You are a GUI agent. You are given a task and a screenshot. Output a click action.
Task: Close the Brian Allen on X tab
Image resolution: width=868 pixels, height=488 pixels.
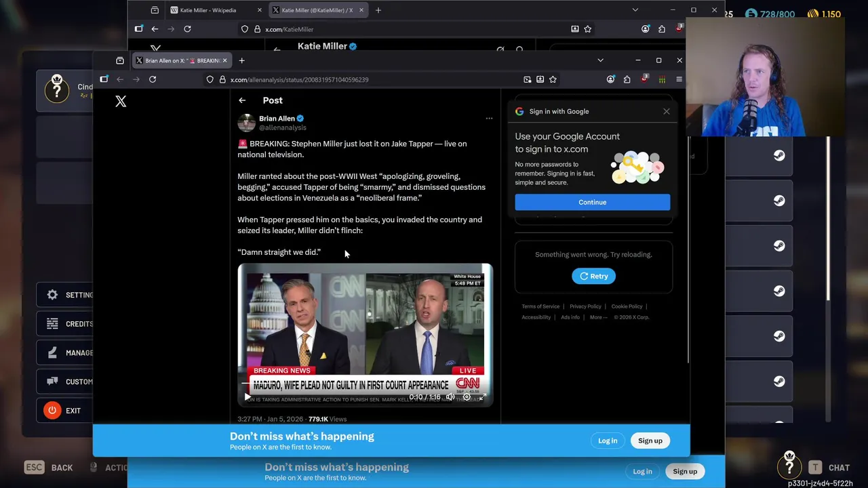[224, 60]
